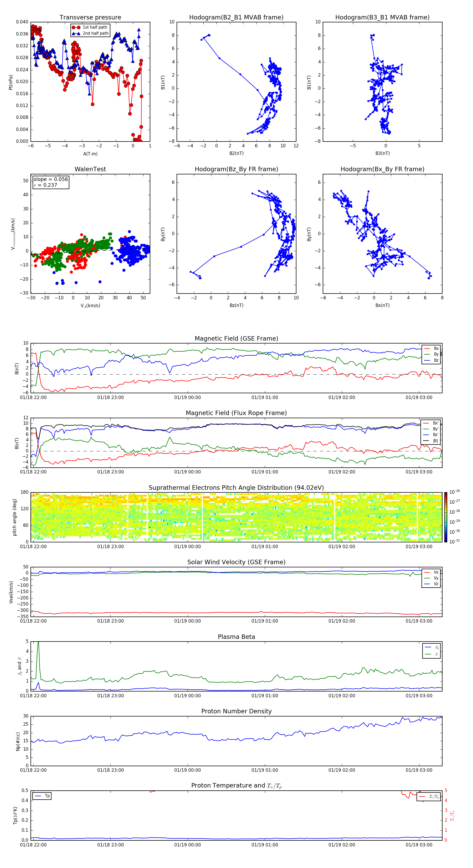The image size is (473, 868).
Task: Click the Tp legend entry in temperature panel
Action: (x=42, y=796)
